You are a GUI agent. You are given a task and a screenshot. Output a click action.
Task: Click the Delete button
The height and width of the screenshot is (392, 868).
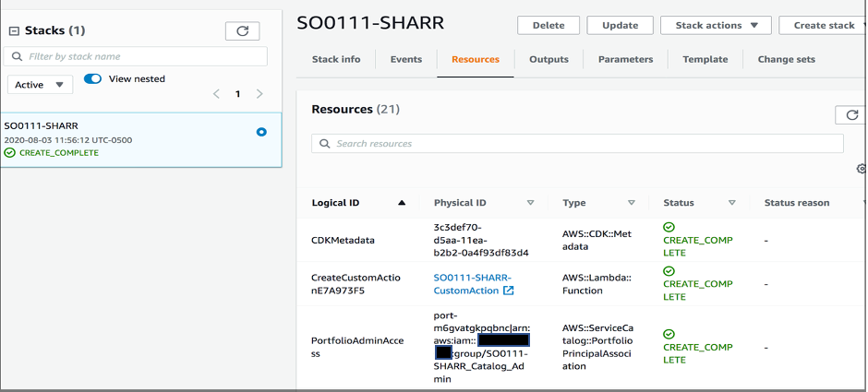549,26
